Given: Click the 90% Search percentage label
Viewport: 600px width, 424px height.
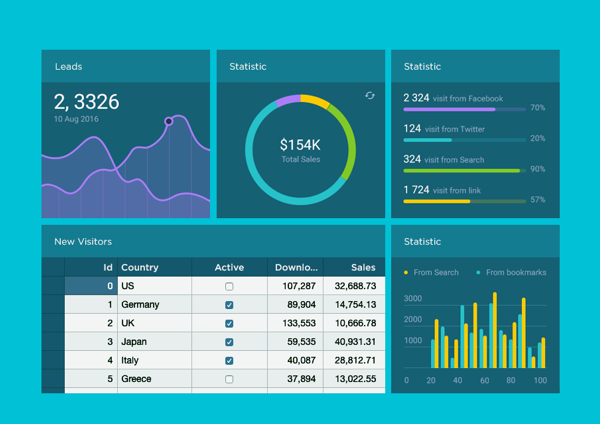Looking at the screenshot, I should click(538, 169).
